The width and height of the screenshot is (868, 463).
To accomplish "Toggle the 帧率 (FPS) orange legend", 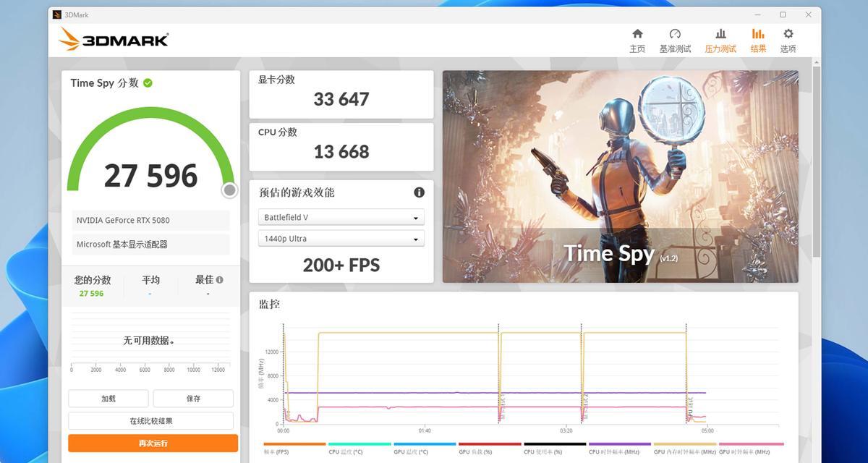I will pos(294,449).
